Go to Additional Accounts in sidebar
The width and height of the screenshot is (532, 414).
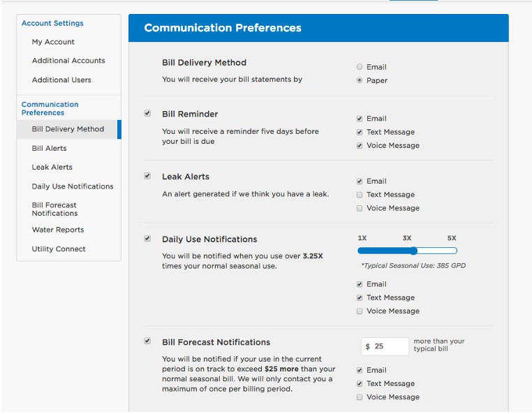(68, 61)
